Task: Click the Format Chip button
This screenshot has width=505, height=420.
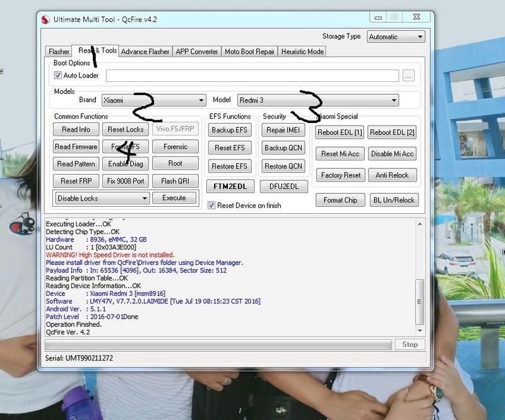Action: pyautogui.click(x=340, y=200)
